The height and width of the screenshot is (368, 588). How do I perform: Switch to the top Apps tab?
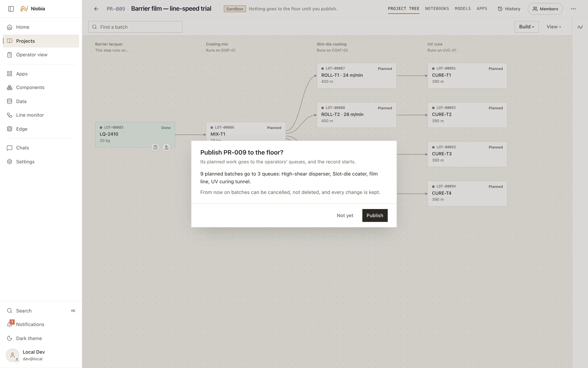coord(482,9)
